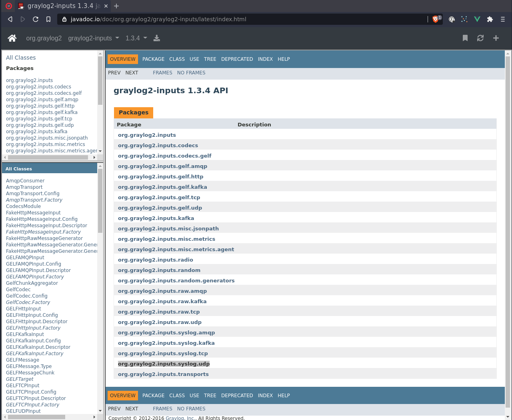Select the top OVERVIEW tab
This screenshot has width=512, height=420.
click(123, 59)
